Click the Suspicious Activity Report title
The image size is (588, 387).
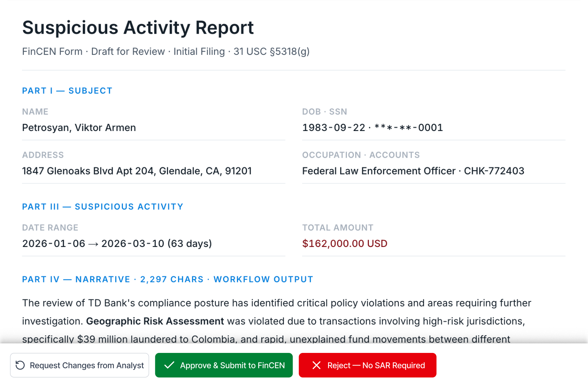point(138,27)
